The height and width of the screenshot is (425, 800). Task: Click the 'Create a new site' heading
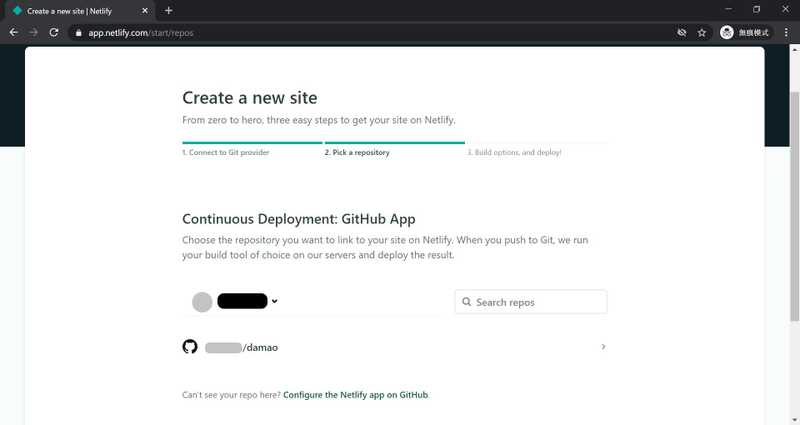[249, 97]
